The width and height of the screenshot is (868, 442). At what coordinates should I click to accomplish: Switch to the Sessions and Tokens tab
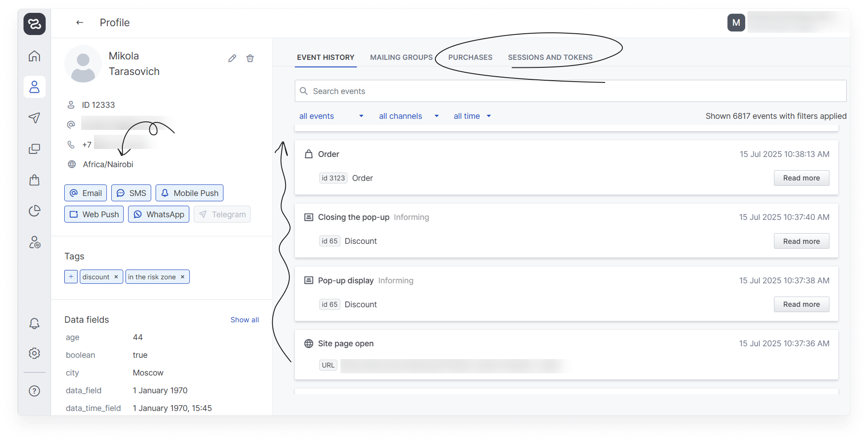pos(550,58)
